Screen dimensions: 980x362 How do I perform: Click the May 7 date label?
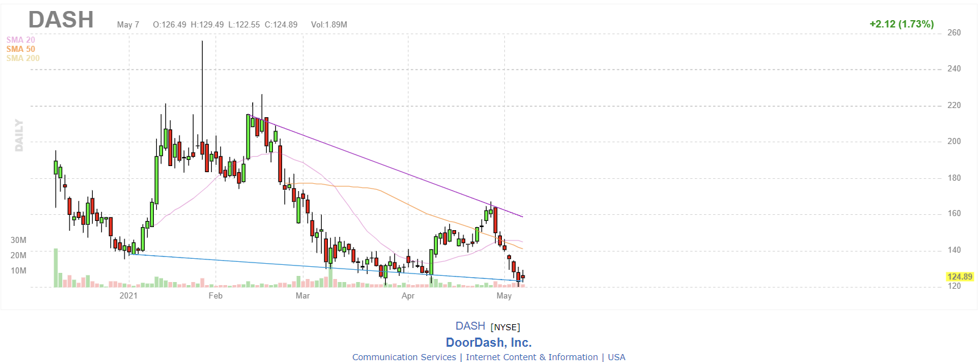128,24
